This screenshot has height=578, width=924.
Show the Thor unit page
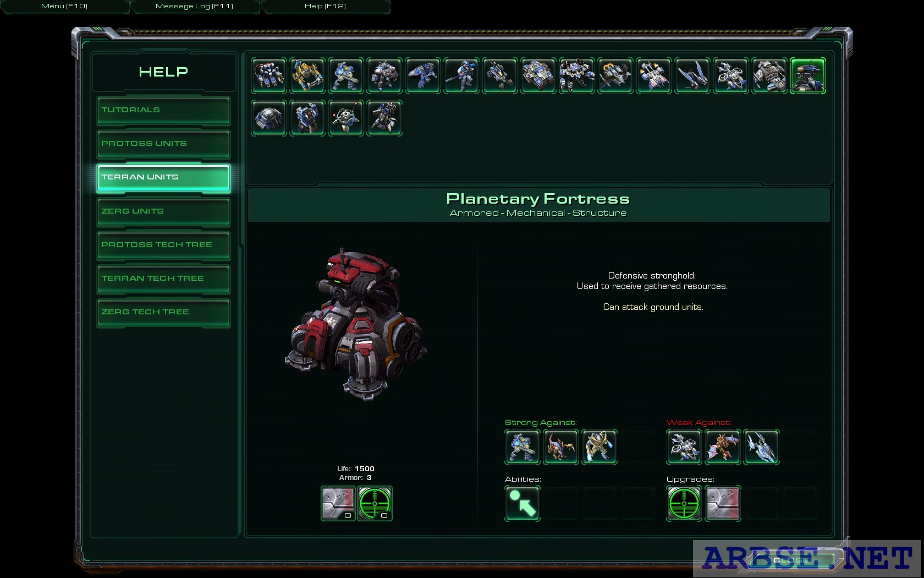577,75
